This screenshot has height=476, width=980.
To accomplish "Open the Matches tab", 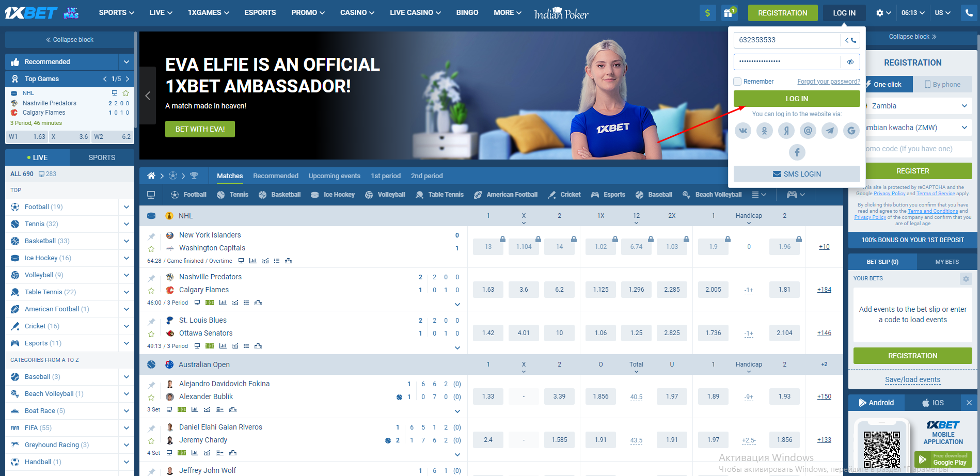I will [x=230, y=176].
